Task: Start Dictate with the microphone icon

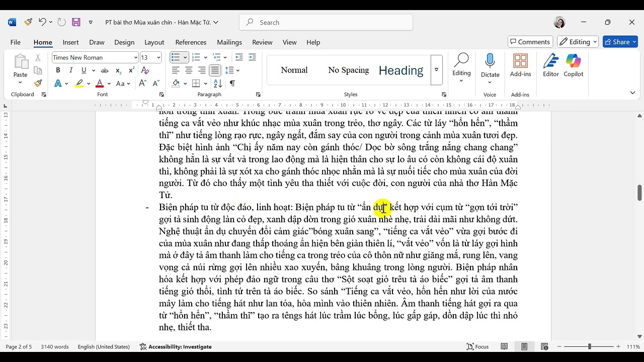Action: pyautogui.click(x=490, y=61)
